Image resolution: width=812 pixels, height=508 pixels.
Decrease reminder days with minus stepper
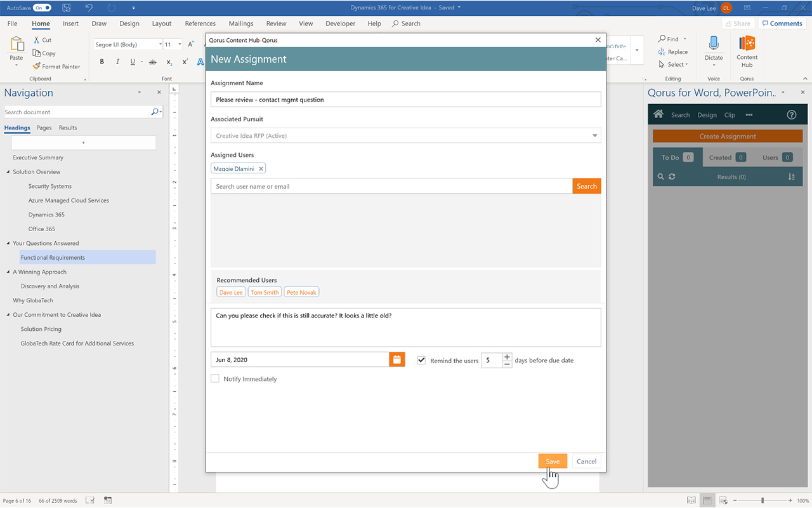tap(507, 364)
